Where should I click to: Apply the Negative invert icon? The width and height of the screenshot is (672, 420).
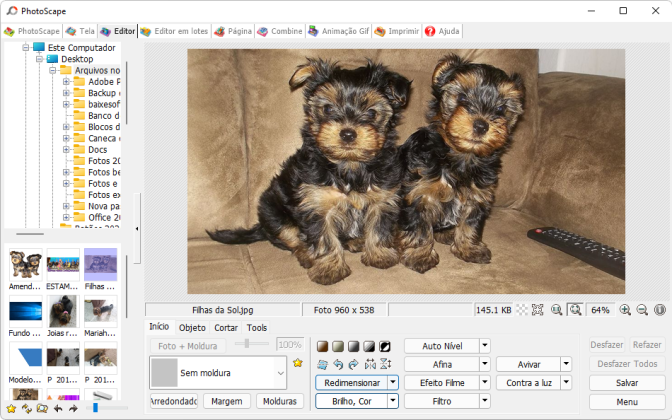click(x=385, y=346)
